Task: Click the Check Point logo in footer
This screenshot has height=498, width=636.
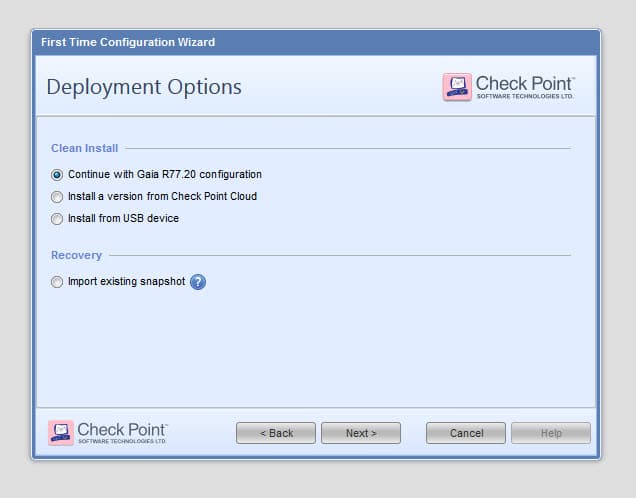Action: (x=107, y=433)
